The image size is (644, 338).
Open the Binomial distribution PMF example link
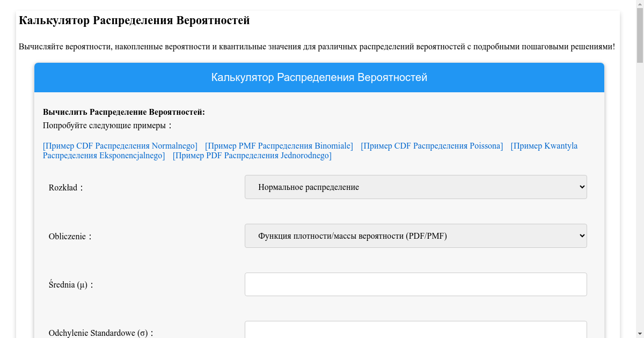pos(279,146)
